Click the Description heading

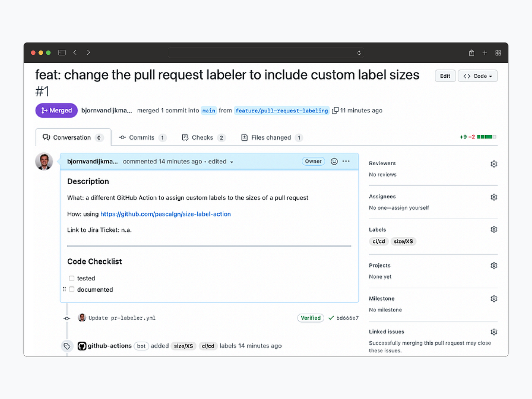tap(88, 182)
